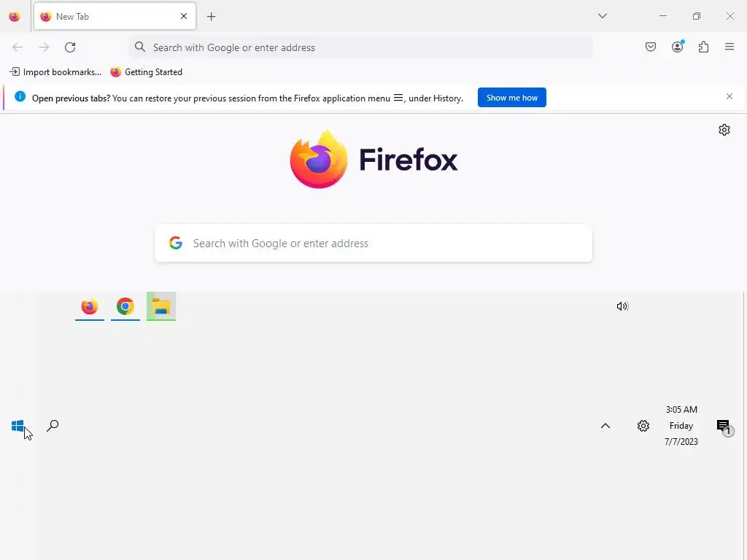This screenshot has width=747, height=560.
Task: Personalize new tab with gear icon
Action: click(x=724, y=130)
